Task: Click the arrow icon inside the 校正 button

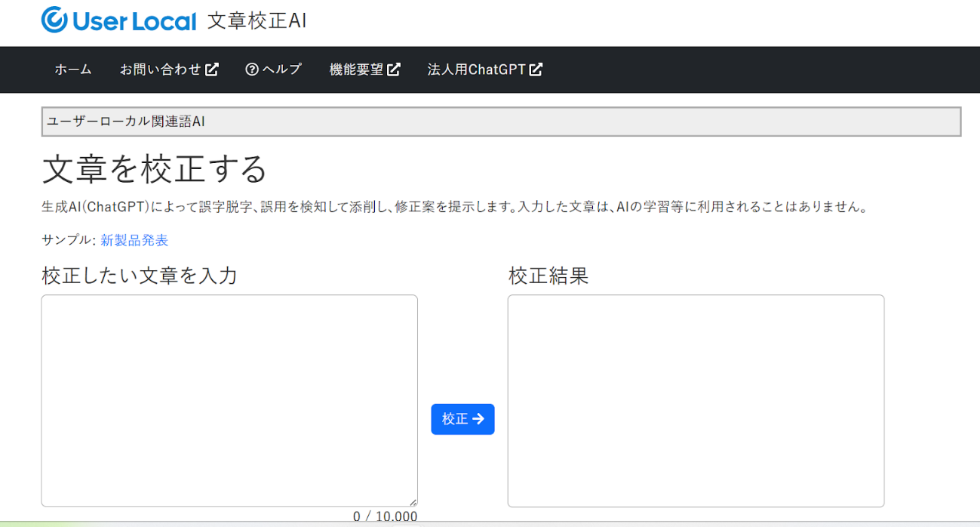Action: (x=477, y=419)
